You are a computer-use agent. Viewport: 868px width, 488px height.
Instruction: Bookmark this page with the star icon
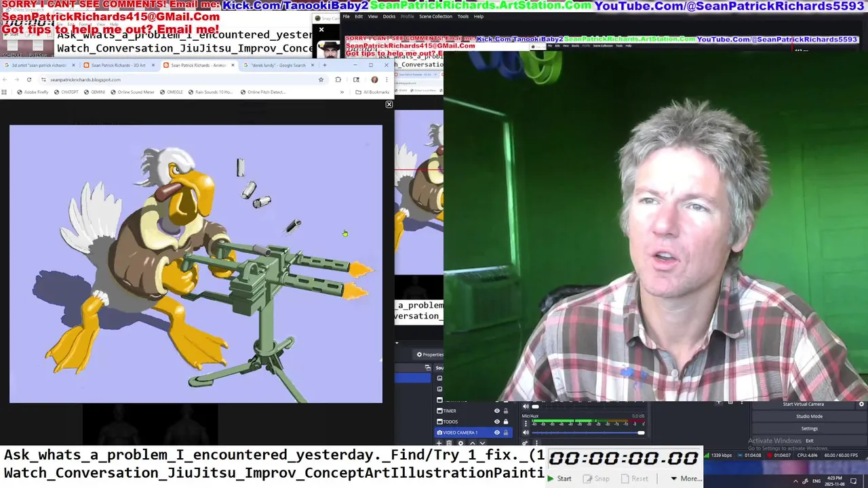click(321, 79)
